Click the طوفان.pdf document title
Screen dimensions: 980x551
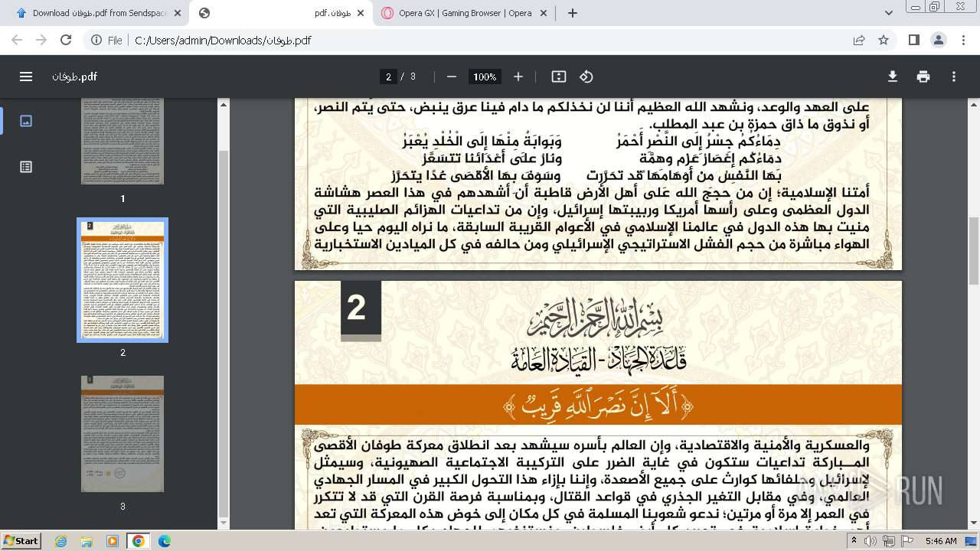[x=74, y=77]
